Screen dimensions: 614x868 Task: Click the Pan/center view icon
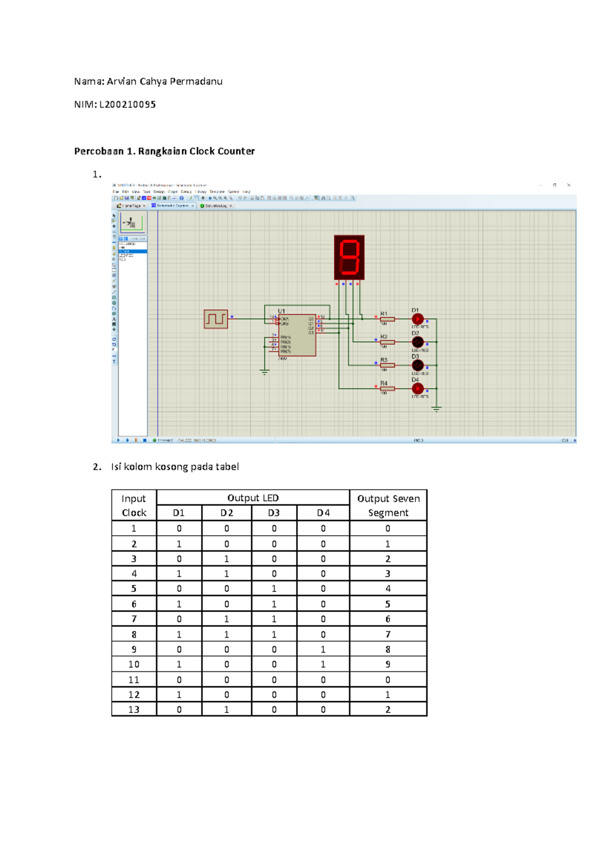pos(210,198)
